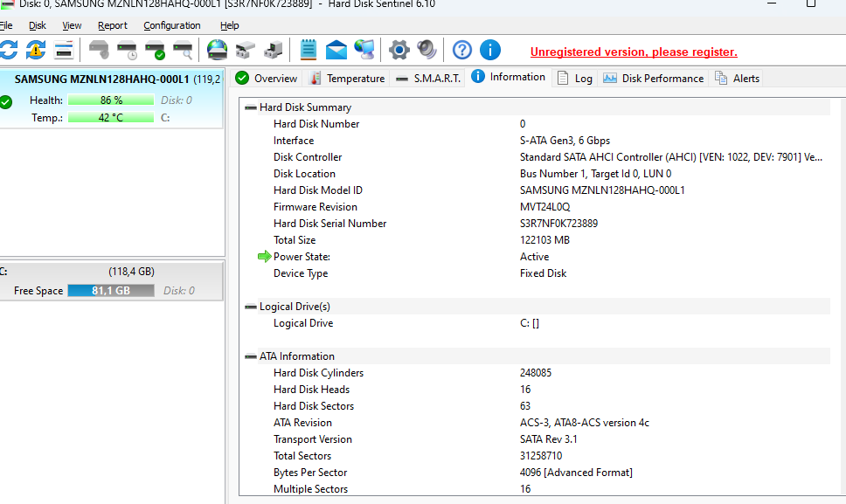Switch to the S.M.A.R.T. tab

(x=428, y=79)
